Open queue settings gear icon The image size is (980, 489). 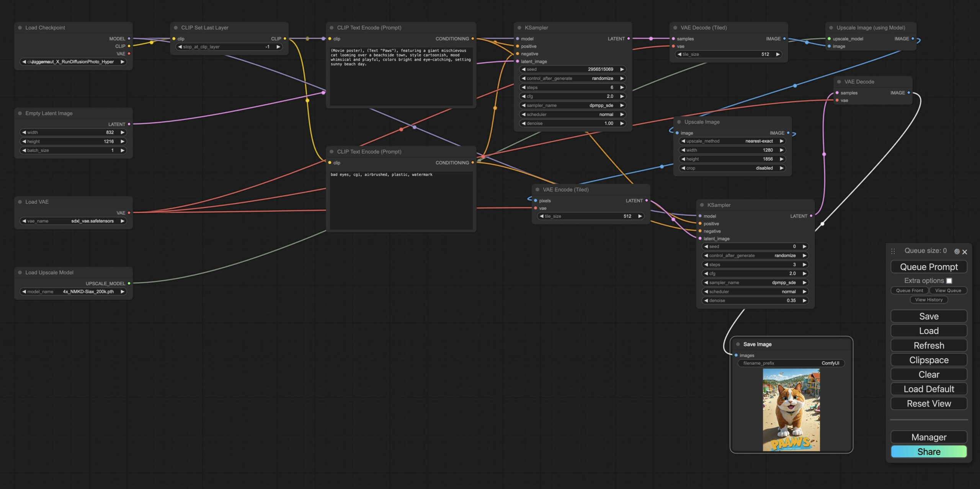956,251
